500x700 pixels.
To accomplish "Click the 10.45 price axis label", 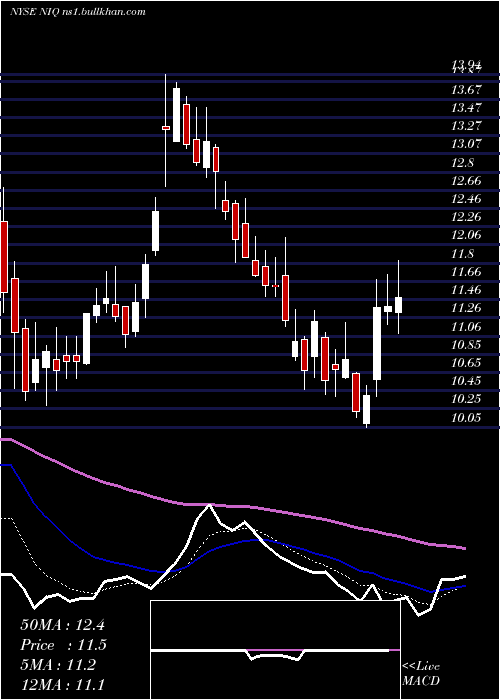I will (467, 381).
